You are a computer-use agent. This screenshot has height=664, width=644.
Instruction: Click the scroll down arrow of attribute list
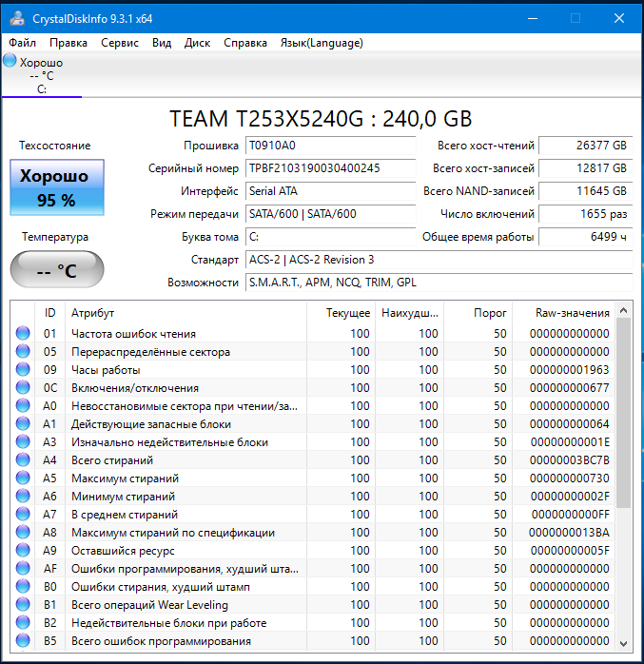[x=624, y=642]
